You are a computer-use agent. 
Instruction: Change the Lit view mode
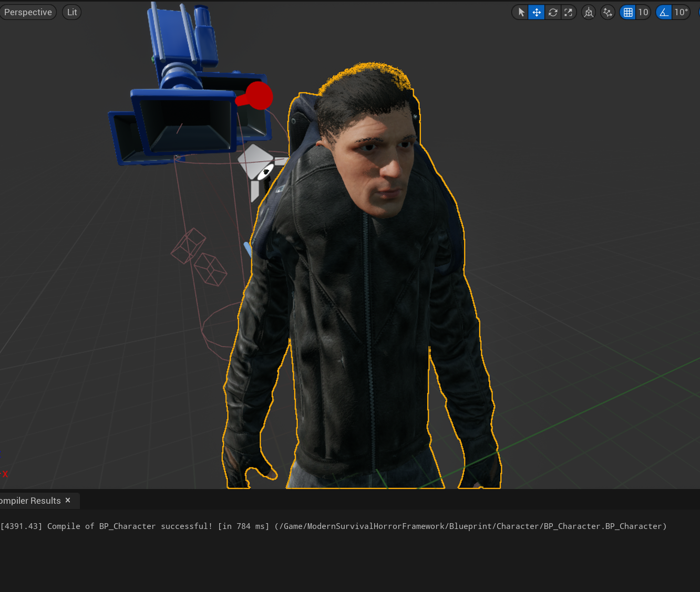tap(72, 12)
